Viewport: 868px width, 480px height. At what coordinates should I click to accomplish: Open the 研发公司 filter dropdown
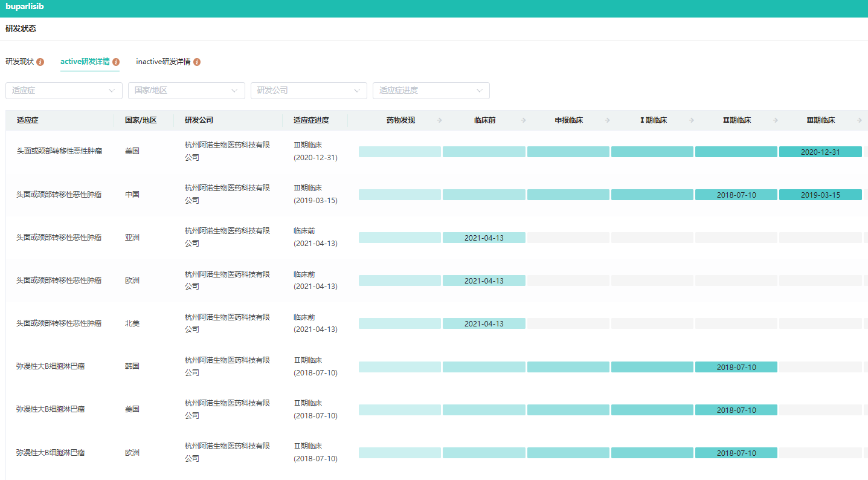click(309, 91)
